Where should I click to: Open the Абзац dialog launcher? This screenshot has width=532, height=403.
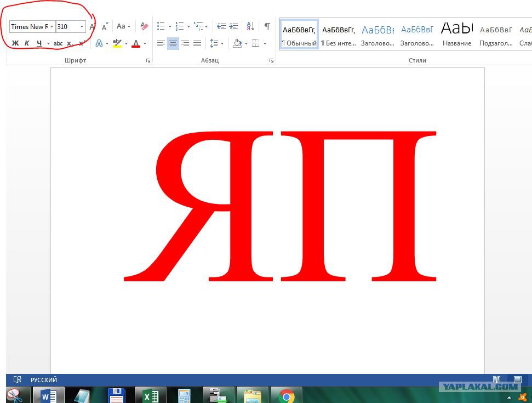271,60
